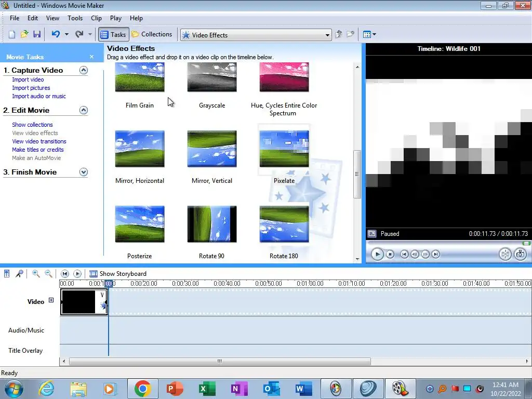Create a new project with the New icon
The image size is (532, 399).
click(12, 34)
